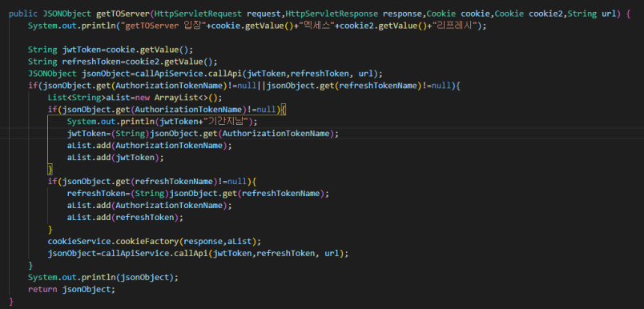644x309 pixels.
Task: Click the '||' operator in outer if condition
Action: [x=262, y=86]
